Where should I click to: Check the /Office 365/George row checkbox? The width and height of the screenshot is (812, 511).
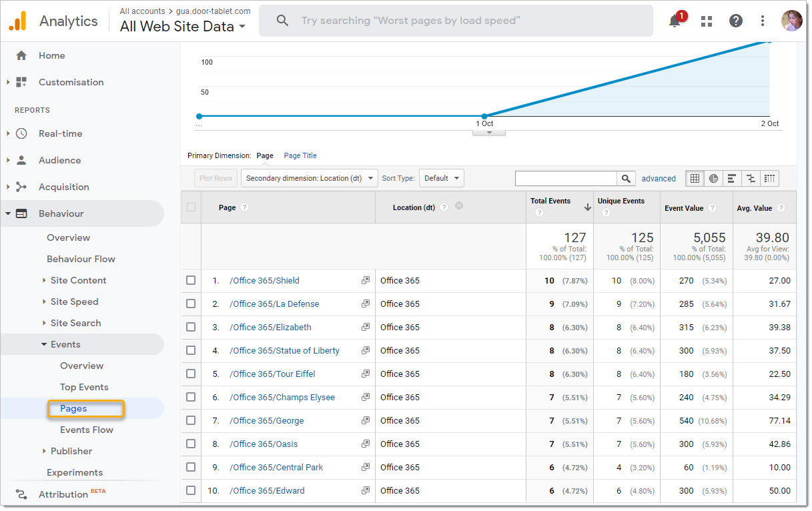pyautogui.click(x=191, y=421)
